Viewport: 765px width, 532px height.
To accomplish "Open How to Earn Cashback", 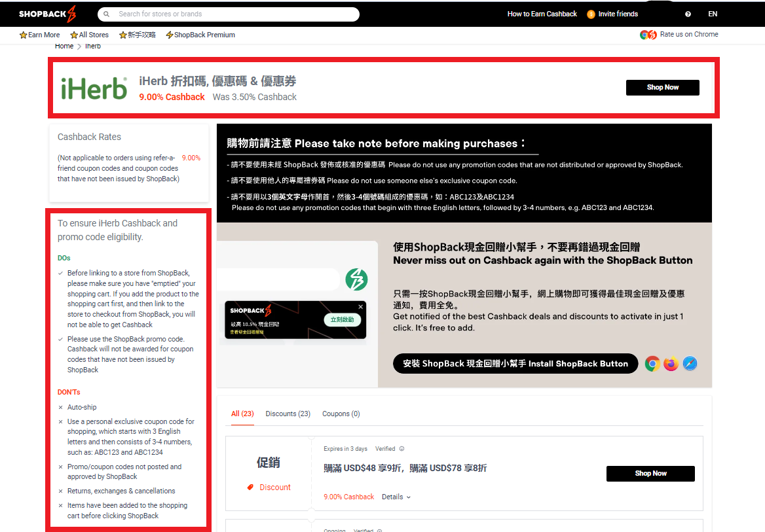I will (542, 14).
